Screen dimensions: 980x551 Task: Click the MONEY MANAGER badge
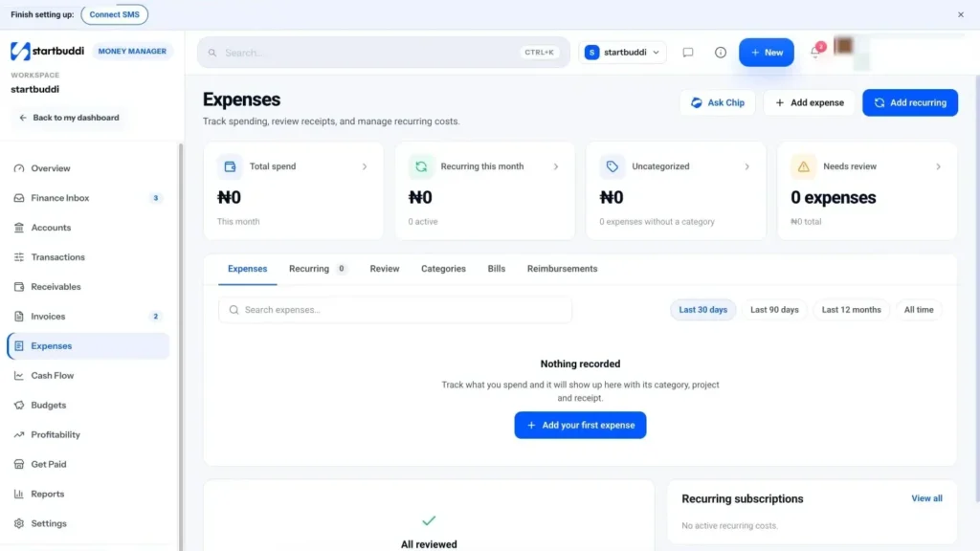coord(132,52)
